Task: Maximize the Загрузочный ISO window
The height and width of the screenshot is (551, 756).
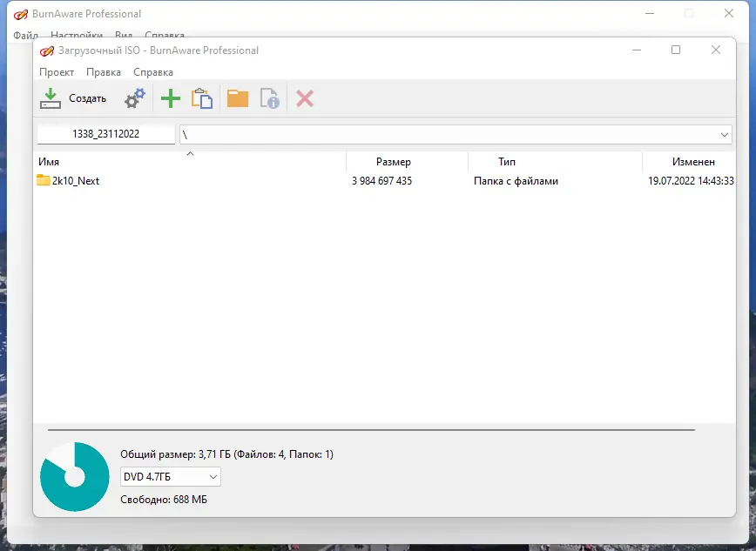Action: [x=676, y=50]
